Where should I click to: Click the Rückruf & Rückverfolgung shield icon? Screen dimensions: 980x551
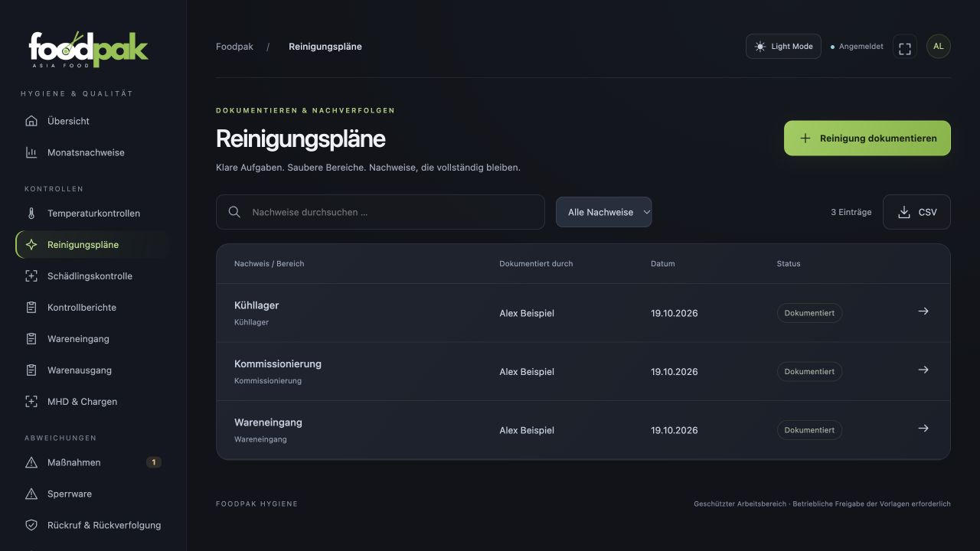pyautogui.click(x=31, y=526)
